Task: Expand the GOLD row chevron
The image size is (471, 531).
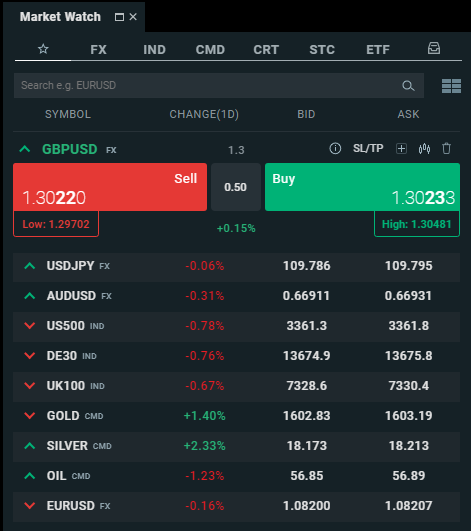Action: point(30,416)
